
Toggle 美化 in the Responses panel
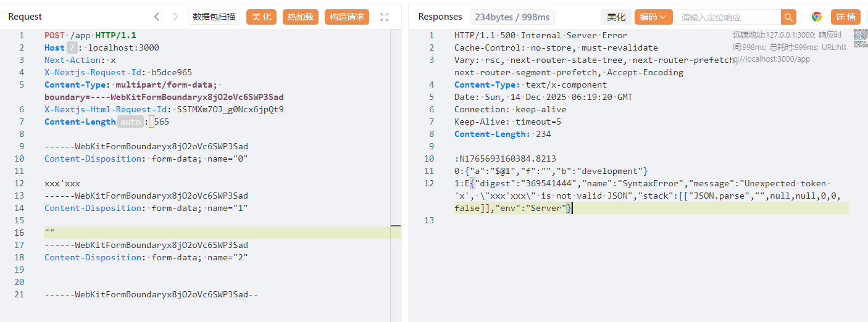point(616,17)
